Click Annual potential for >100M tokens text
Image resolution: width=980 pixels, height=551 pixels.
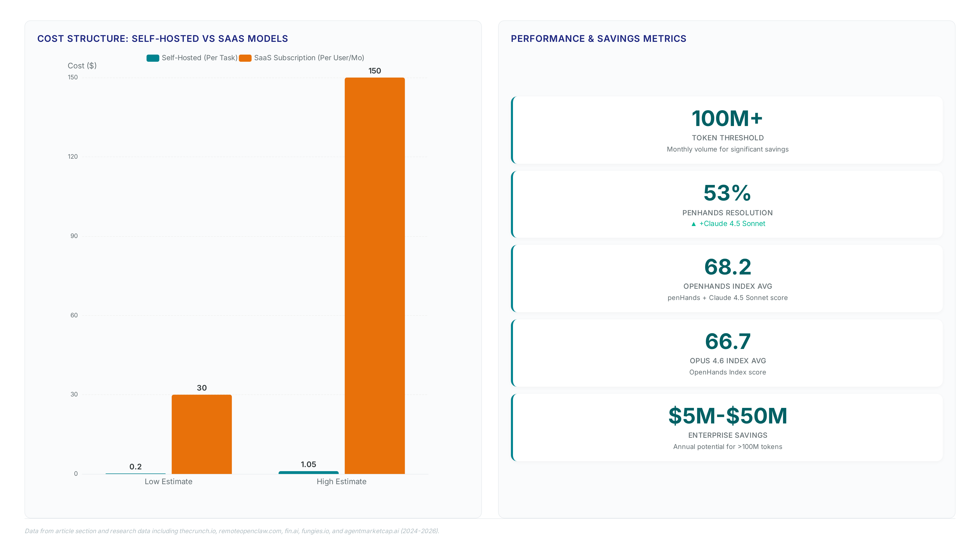click(727, 447)
